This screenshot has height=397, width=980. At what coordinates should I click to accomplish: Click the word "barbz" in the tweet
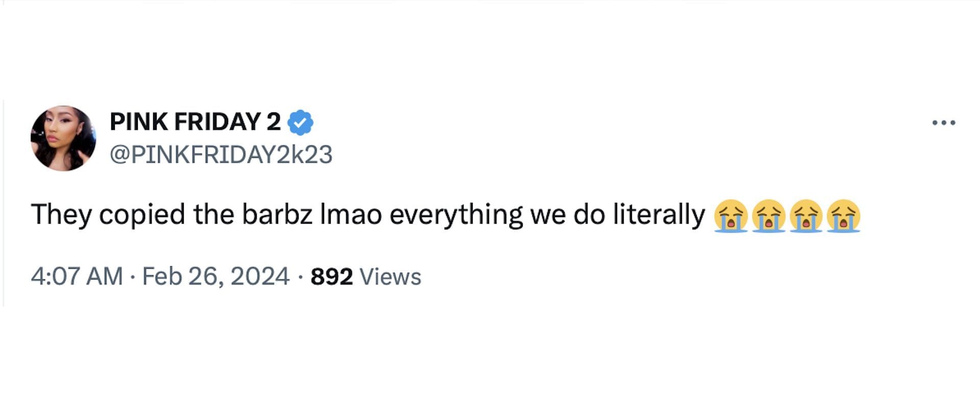[x=277, y=214]
